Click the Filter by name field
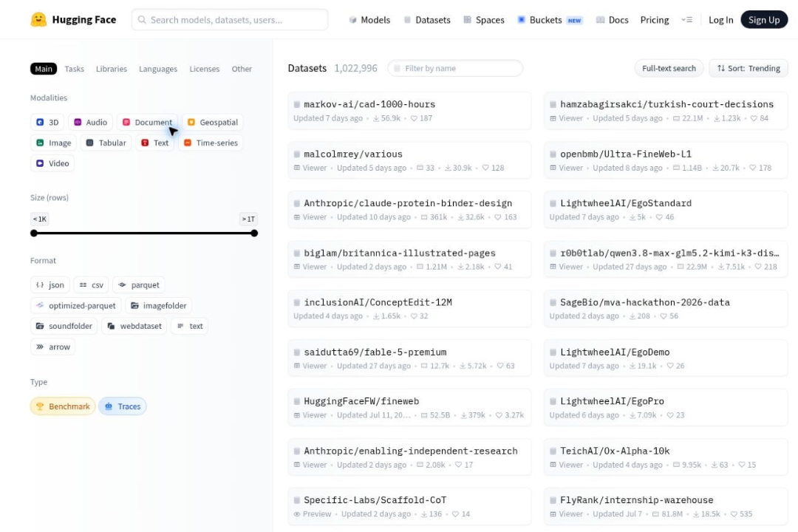This screenshot has height=532, width=798. point(455,68)
